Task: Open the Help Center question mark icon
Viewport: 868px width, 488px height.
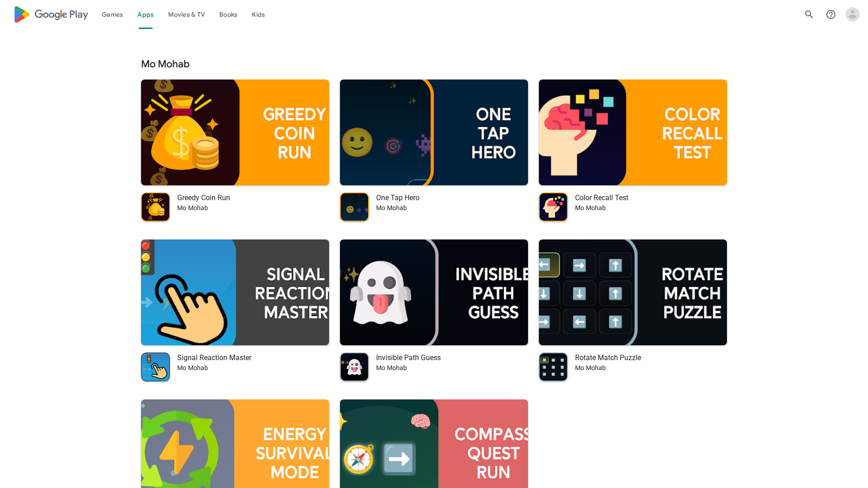Action: tap(831, 14)
